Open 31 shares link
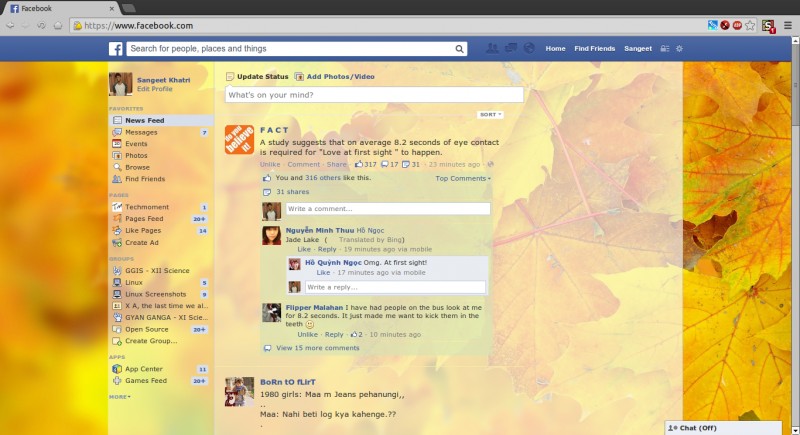800x435 pixels. coord(292,192)
